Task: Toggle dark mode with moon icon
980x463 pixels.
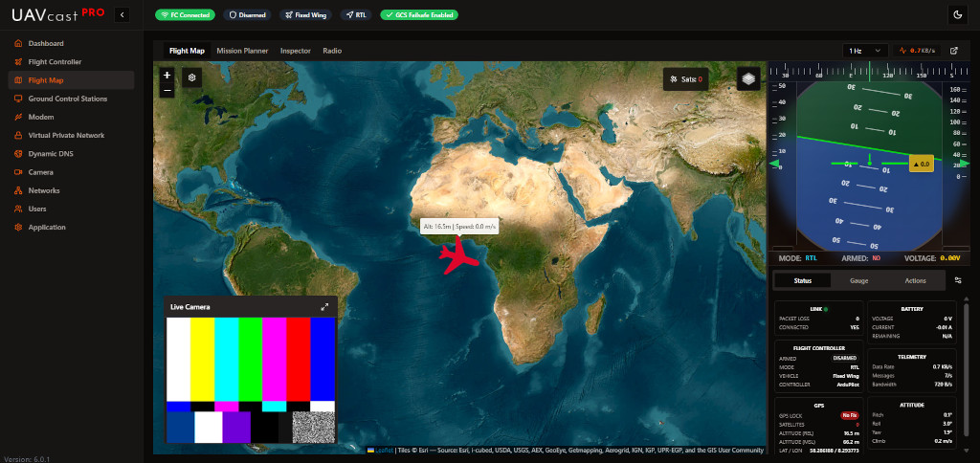Action: pos(957,14)
